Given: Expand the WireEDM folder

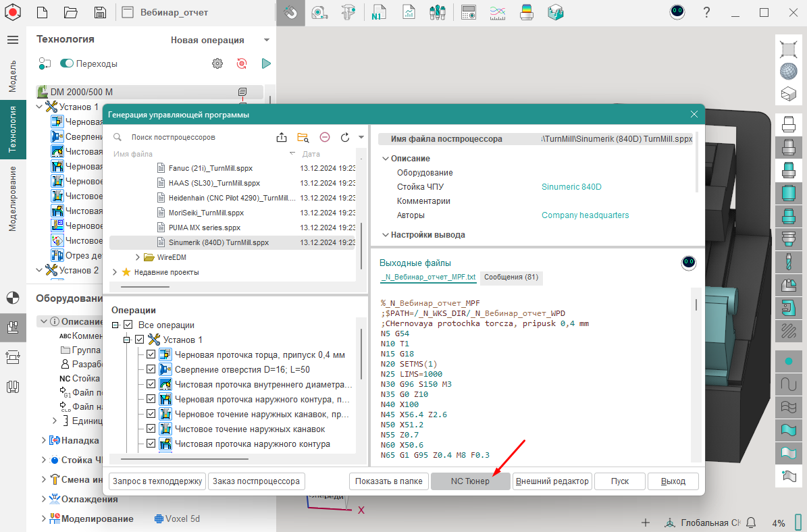Looking at the screenshot, I should click(x=138, y=257).
